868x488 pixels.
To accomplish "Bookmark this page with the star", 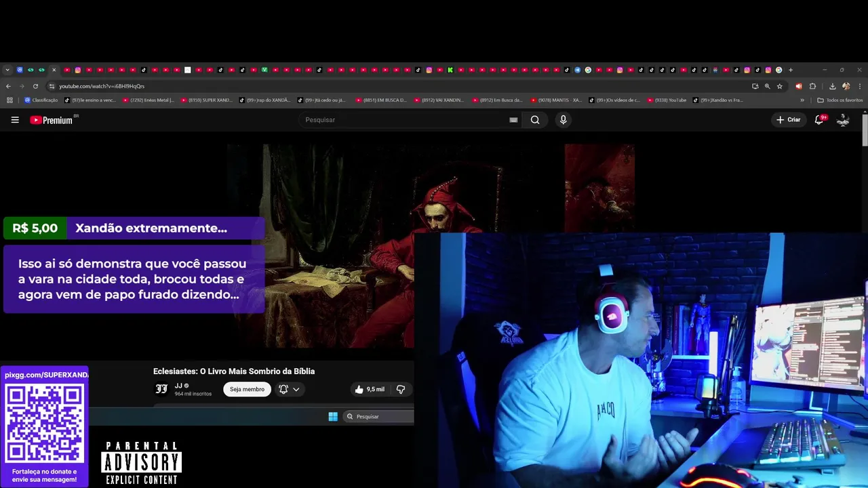I will point(780,86).
